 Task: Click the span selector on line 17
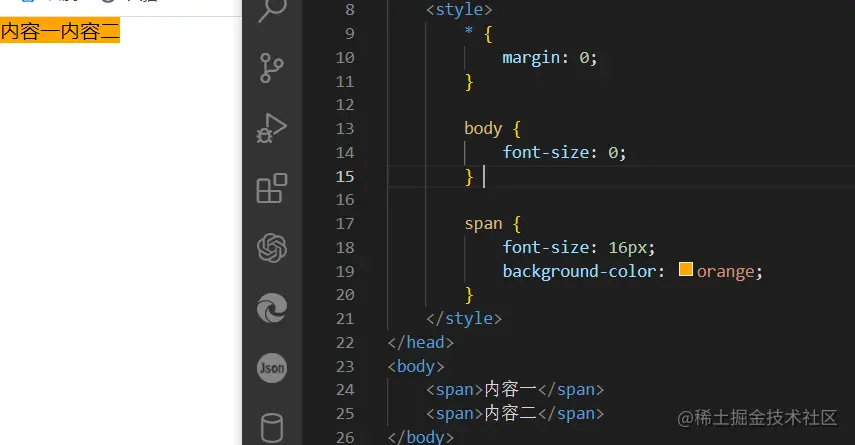(x=483, y=224)
